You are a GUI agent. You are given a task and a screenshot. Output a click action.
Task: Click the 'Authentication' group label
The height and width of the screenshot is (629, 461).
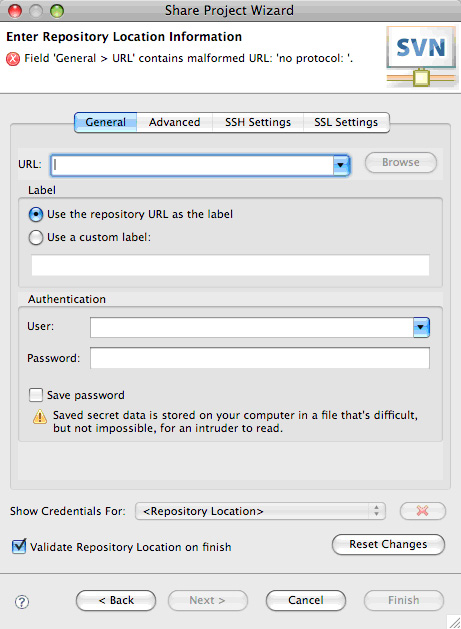pos(67,299)
